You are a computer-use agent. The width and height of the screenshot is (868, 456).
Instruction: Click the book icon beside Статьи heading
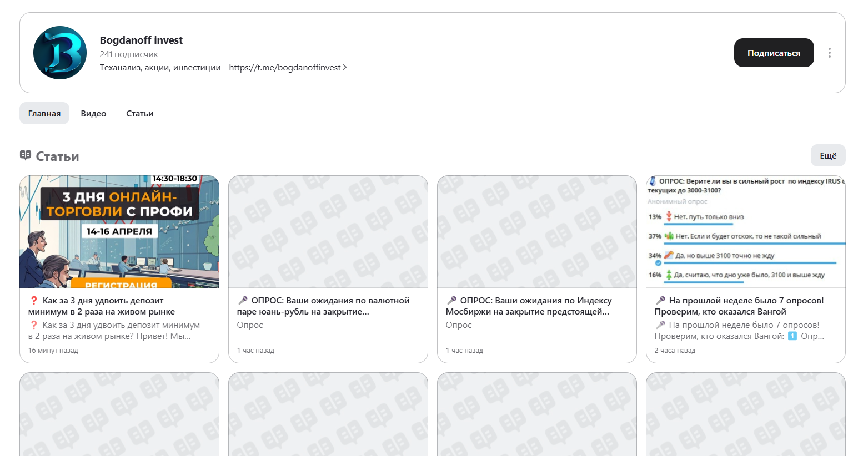point(26,155)
